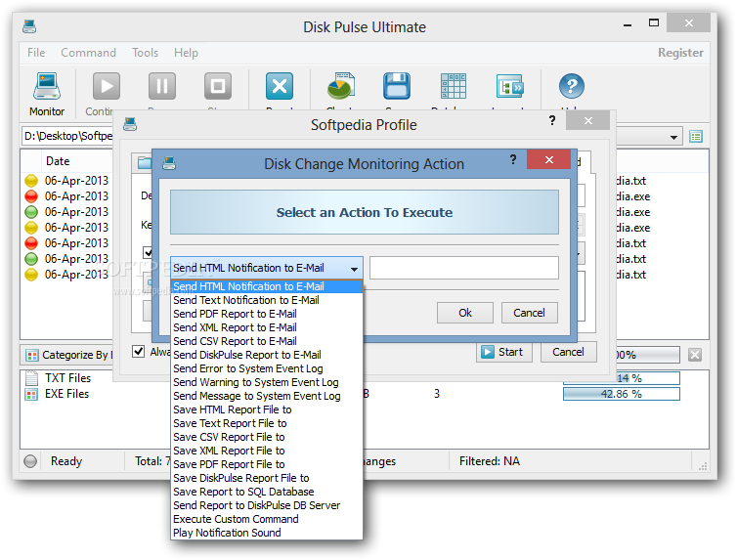The width and height of the screenshot is (737, 560).
Task: Select Save HTML Report File to
Action: (x=267, y=409)
